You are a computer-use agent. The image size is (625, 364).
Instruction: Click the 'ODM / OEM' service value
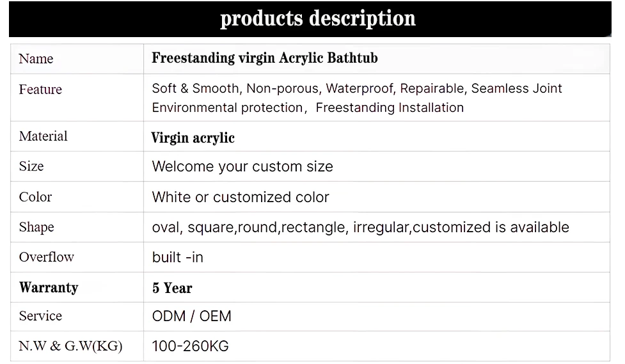coord(191,316)
